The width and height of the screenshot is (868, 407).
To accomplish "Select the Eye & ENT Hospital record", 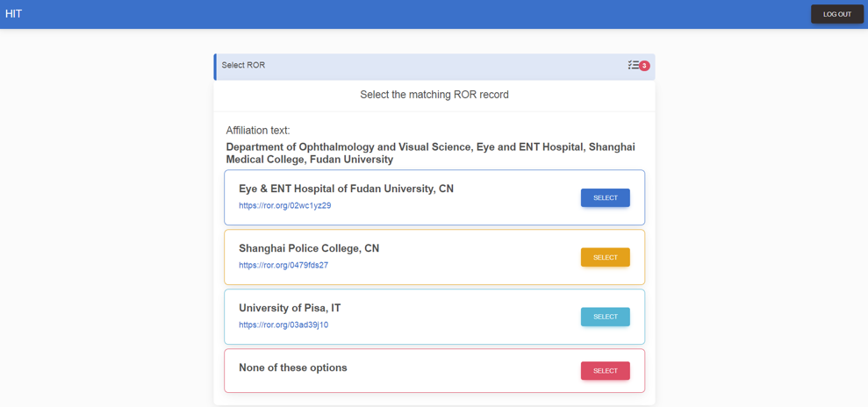I will [x=605, y=197].
